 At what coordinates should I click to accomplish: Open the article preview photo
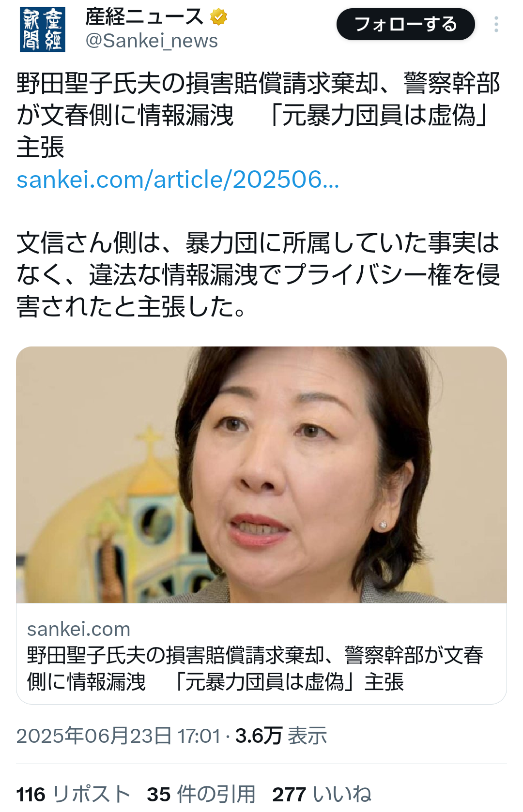[261, 475]
